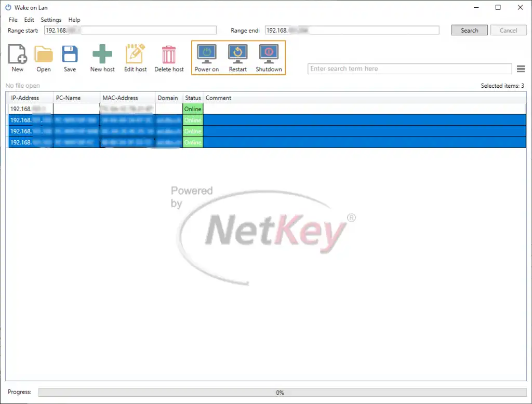Sort by the PC-Name column header
Image resolution: width=532 pixels, height=404 pixels.
[x=77, y=98]
